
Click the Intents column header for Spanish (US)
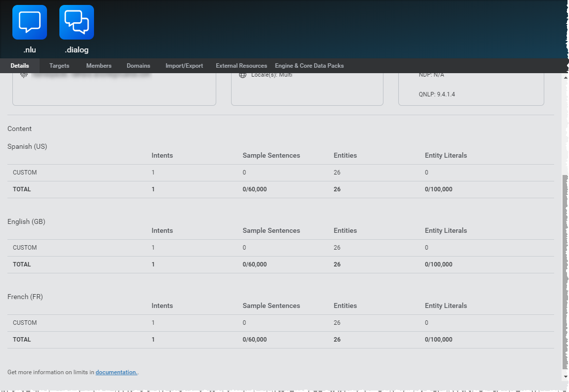pyautogui.click(x=162, y=155)
